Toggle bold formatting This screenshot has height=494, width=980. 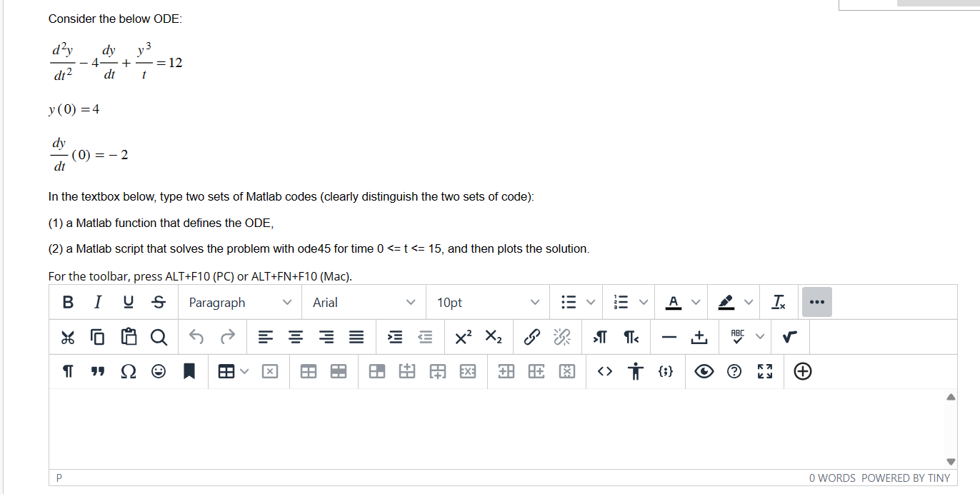tap(68, 303)
